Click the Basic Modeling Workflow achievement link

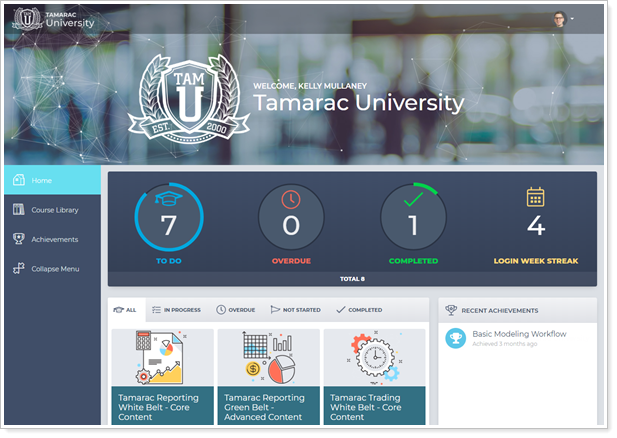pos(519,334)
